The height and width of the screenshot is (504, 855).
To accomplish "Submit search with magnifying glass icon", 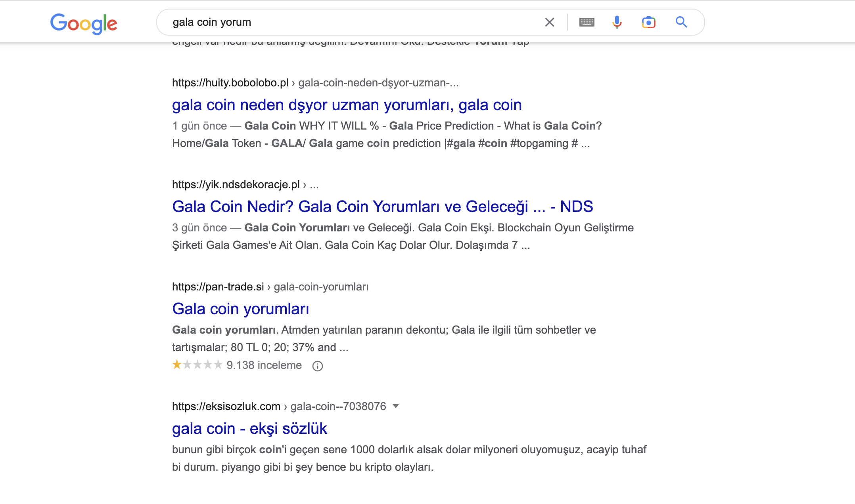I will (681, 22).
